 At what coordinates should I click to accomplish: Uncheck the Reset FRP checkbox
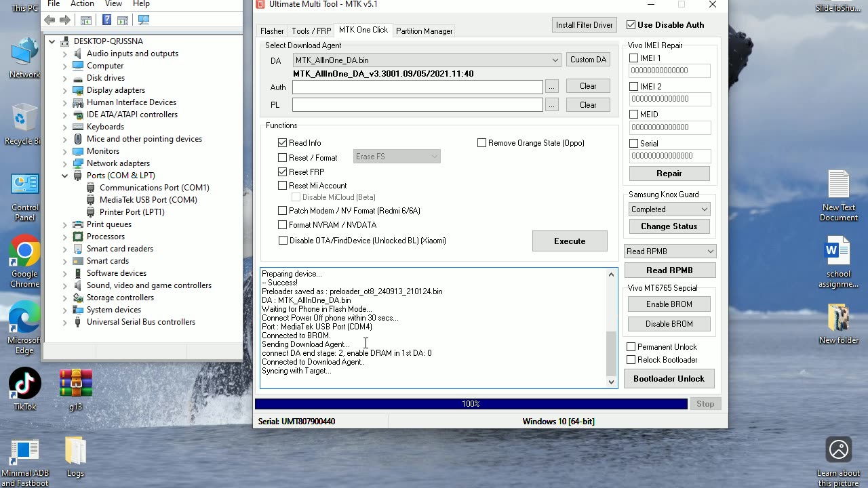[283, 172]
